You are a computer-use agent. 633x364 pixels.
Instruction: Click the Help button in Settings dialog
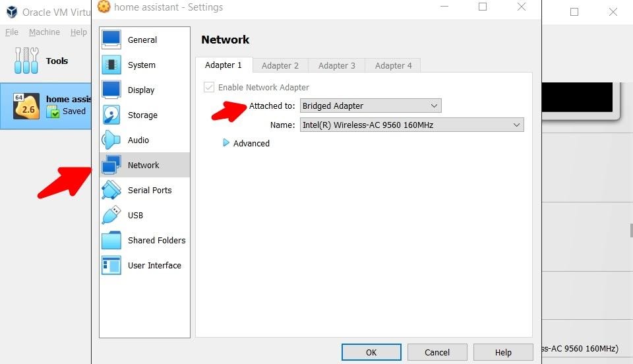(503, 352)
